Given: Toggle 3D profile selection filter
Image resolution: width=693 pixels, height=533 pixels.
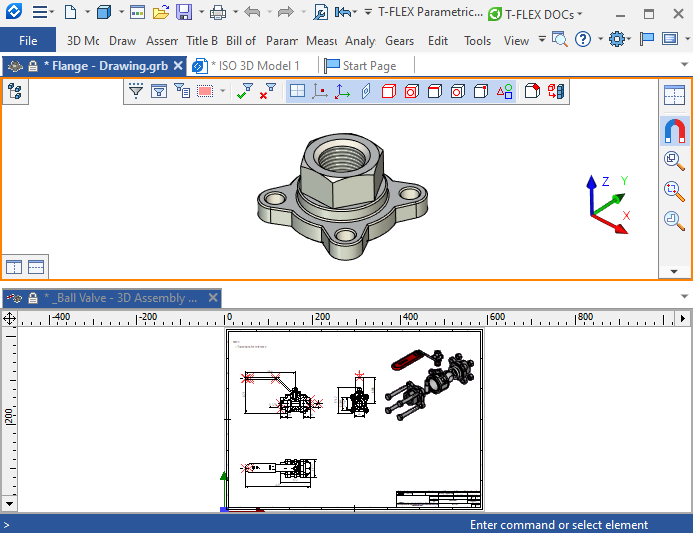Looking at the screenshot, I should 366,91.
